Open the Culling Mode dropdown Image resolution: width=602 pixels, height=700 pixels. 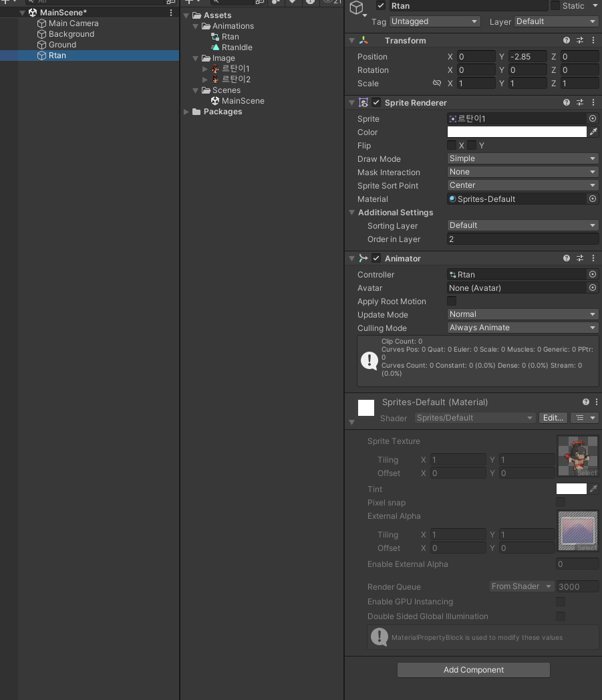tap(522, 328)
